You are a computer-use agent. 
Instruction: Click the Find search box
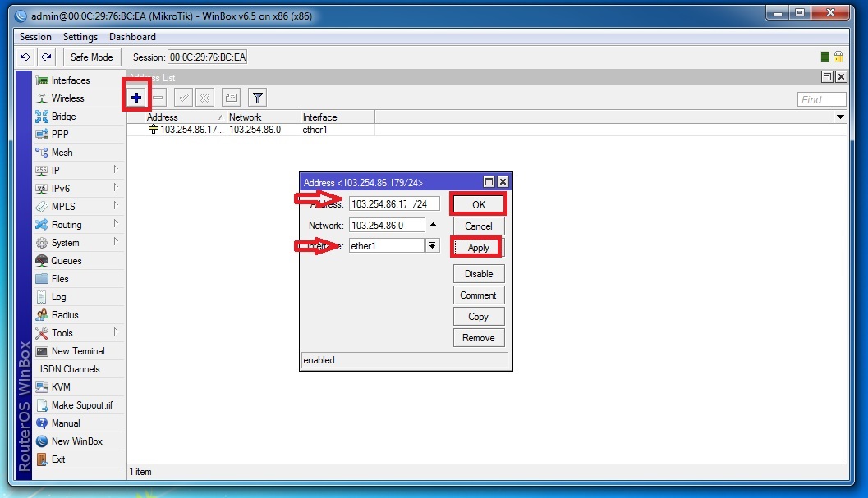(821, 99)
